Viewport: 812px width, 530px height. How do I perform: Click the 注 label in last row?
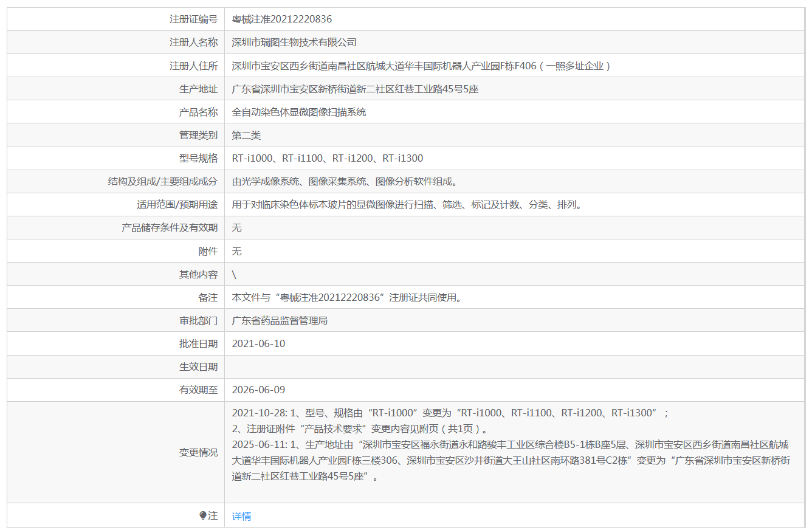tap(213, 515)
